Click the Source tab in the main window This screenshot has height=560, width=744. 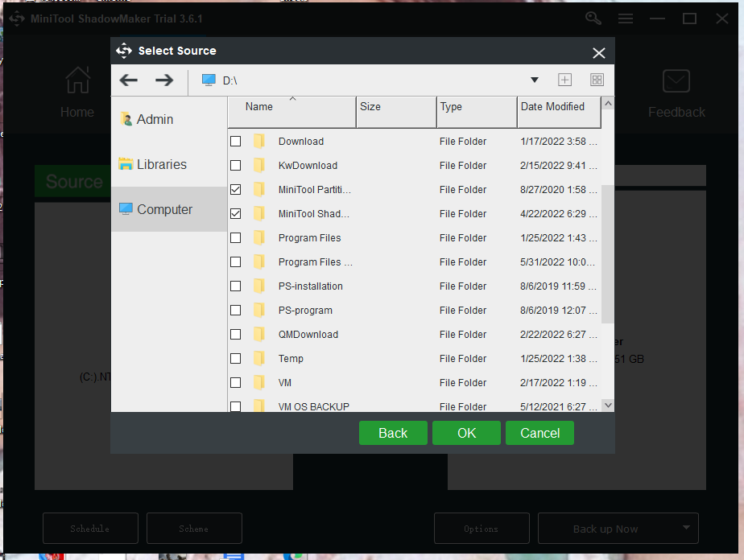pos(73,181)
